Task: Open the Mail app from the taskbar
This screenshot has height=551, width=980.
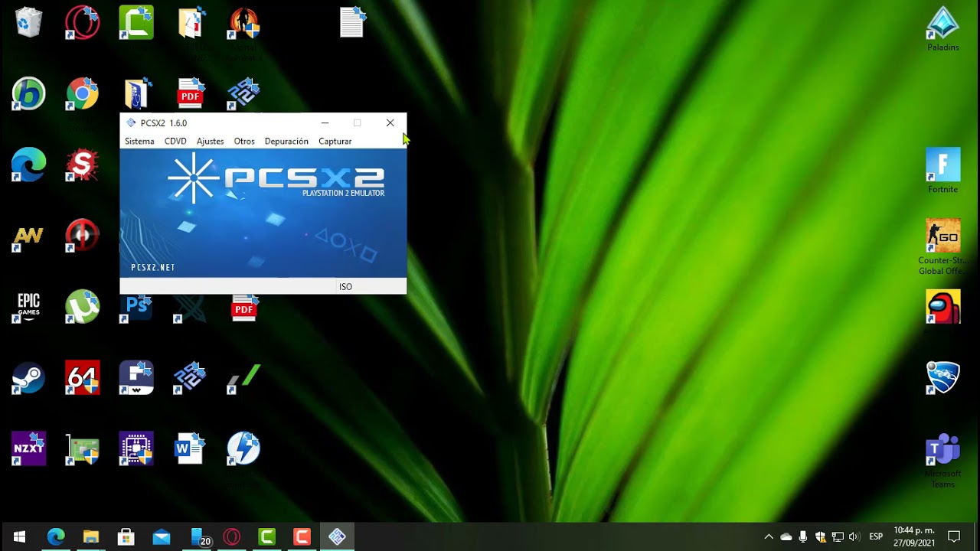Action: pos(162,536)
